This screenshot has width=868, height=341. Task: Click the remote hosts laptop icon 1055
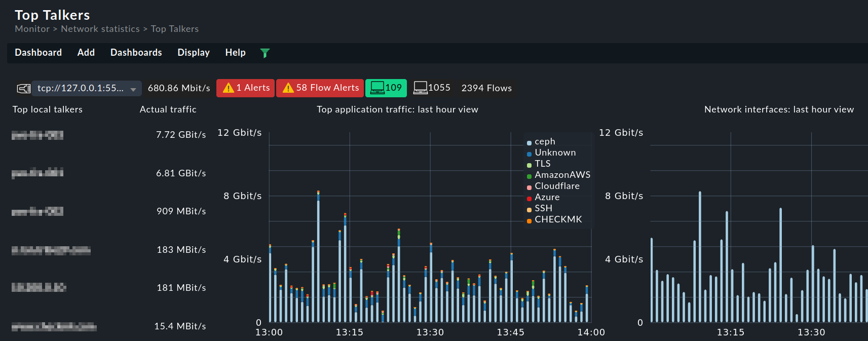pyautogui.click(x=420, y=88)
